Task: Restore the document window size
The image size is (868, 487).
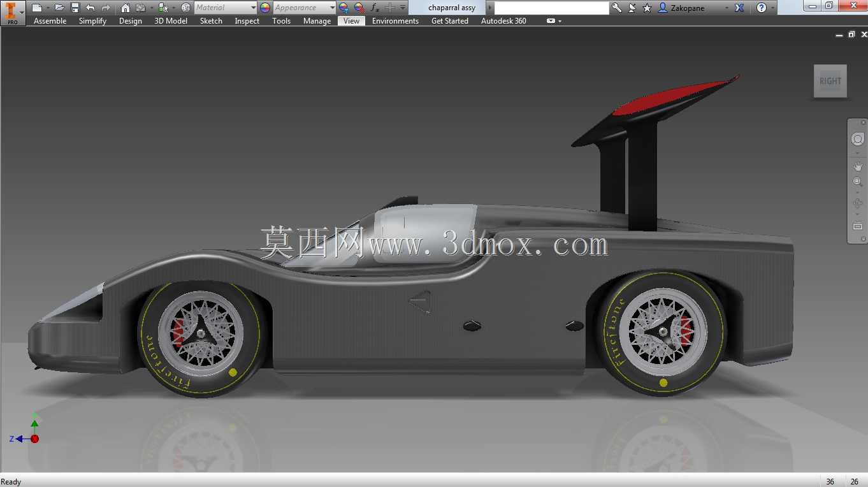Action: pyautogui.click(x=851, y=34)
